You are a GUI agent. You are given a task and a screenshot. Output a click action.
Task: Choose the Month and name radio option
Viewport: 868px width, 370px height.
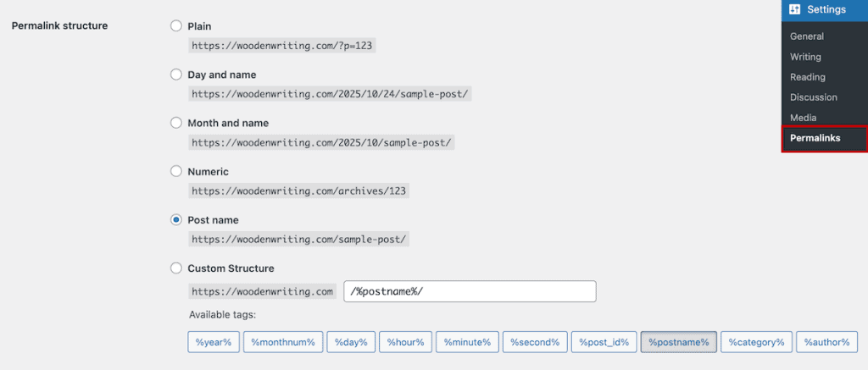[176, 123]
